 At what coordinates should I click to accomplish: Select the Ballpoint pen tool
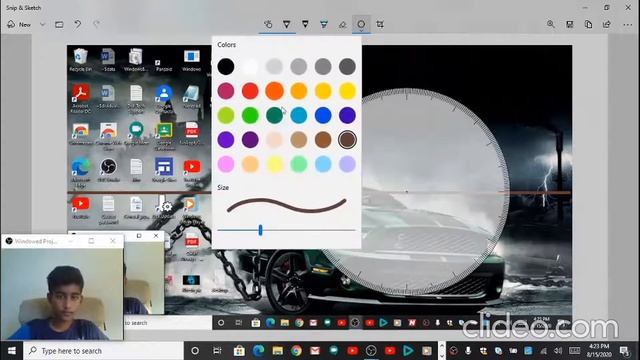click(x=287, y=24)
